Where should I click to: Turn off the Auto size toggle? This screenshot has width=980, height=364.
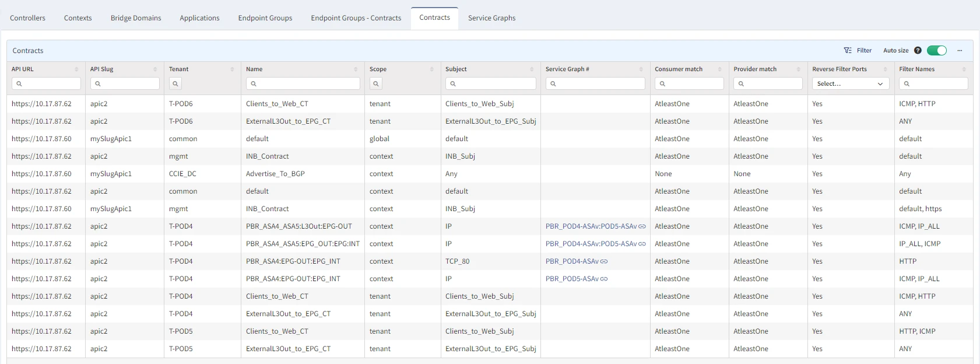(936, 51)
